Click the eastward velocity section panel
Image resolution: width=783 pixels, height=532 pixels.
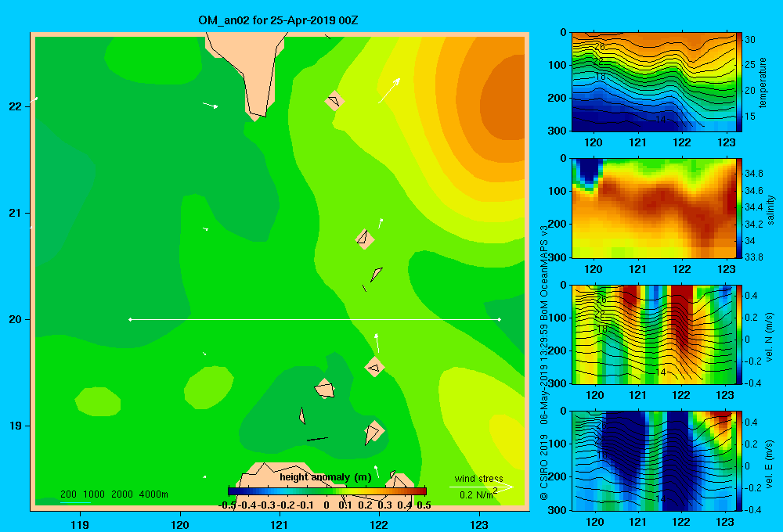pos(654,461)
